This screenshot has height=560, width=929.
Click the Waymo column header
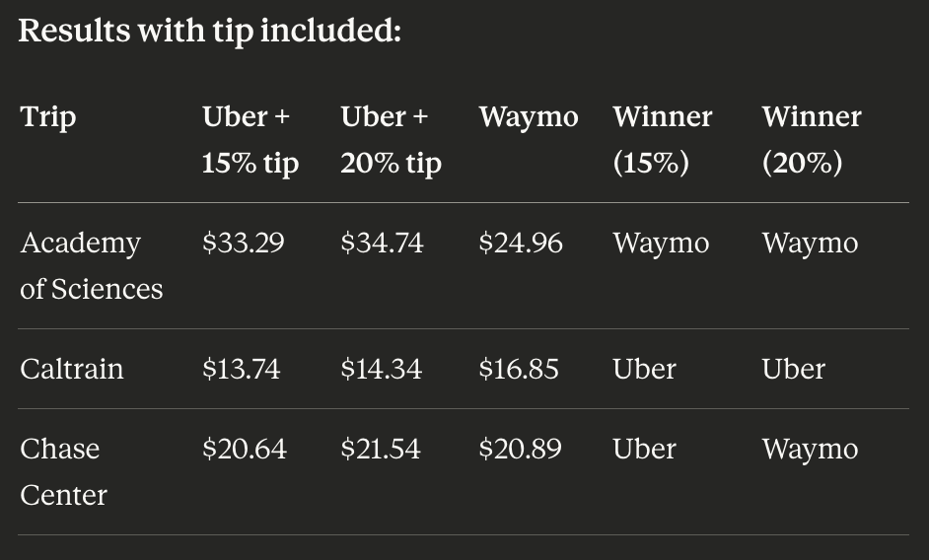pyautogui.click(x=529, y=117)
